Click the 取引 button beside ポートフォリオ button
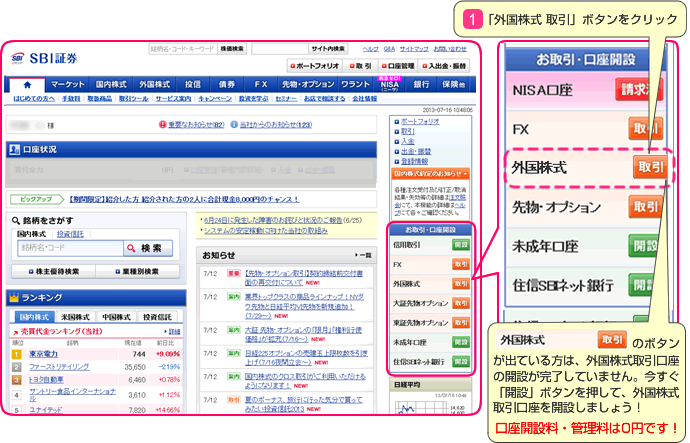The height and width of the screenshot is (443, 690). [x=361, y=66]
